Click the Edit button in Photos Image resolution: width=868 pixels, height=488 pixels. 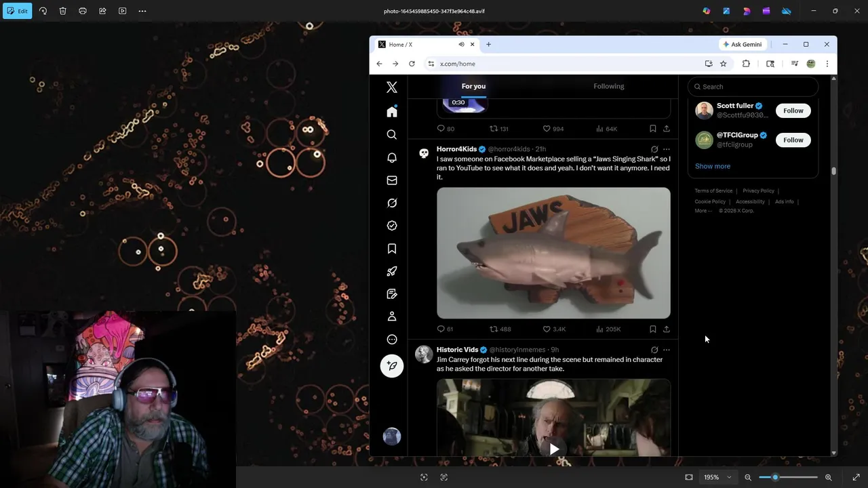(x=17, y=11)
